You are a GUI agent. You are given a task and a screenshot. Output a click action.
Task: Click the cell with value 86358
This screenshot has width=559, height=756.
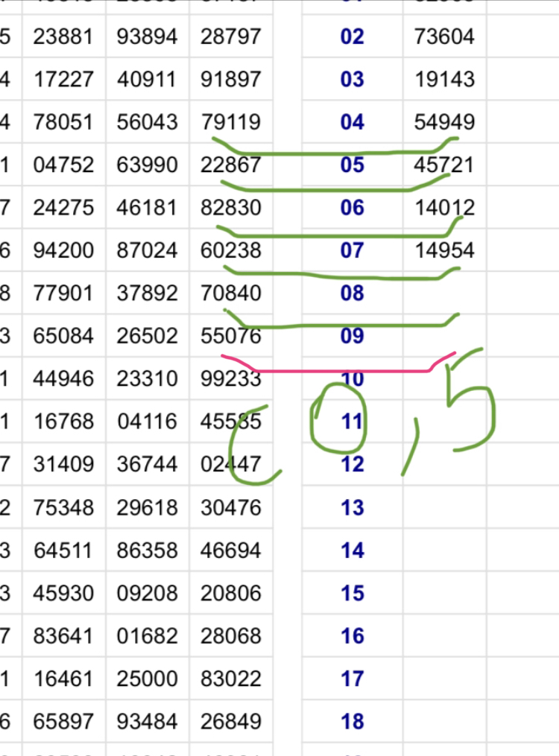point(147,550)
